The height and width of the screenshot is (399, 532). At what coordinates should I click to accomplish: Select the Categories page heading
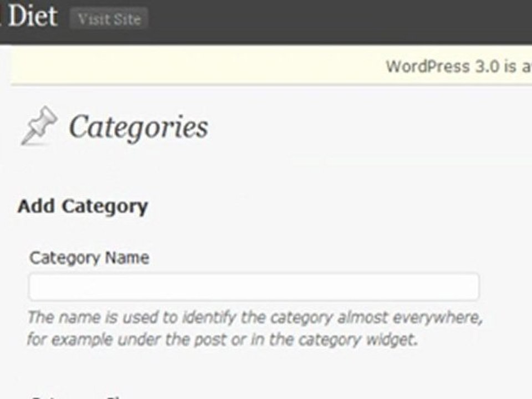tap(139, 127)
